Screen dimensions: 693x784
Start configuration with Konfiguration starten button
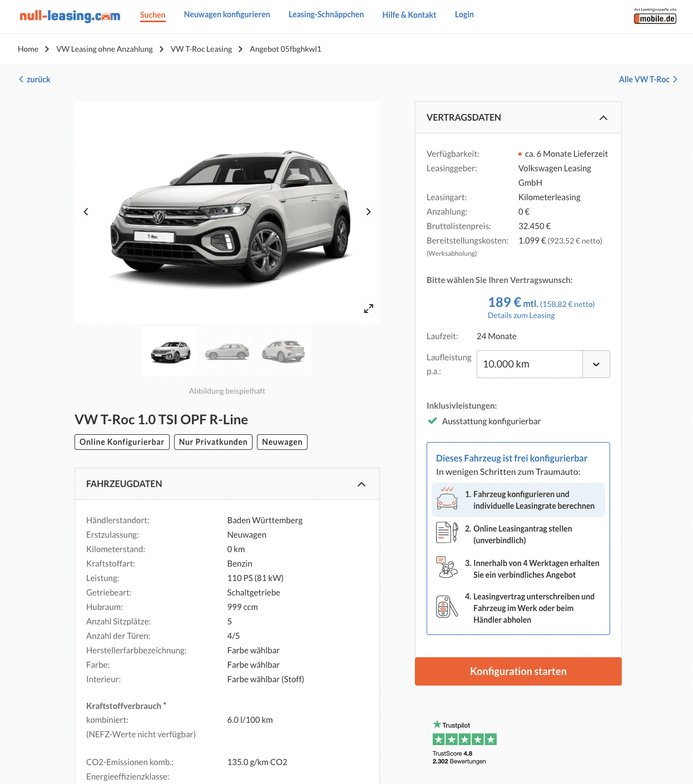[x=518, y=671]
